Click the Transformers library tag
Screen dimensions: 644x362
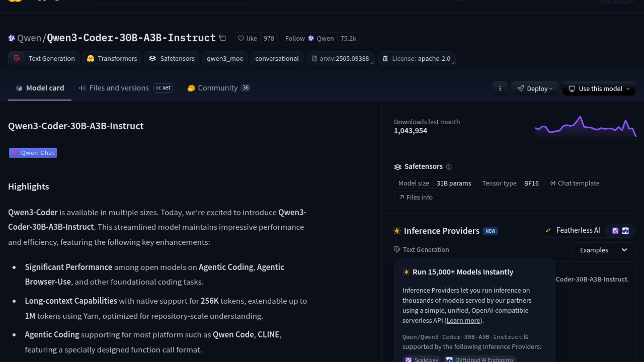point(112,59)
